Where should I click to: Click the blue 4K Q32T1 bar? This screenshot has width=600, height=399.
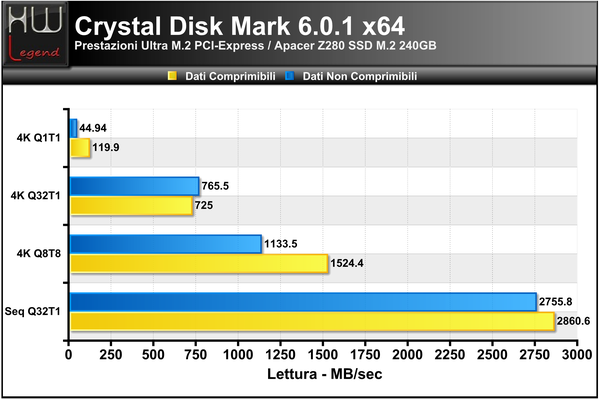[135, 186]
